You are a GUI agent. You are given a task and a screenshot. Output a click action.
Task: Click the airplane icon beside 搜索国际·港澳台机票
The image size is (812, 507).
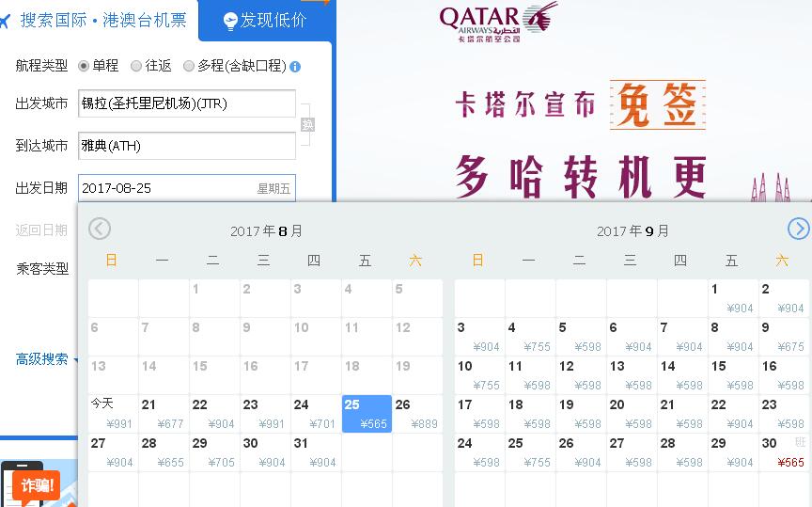click(5, 22)
